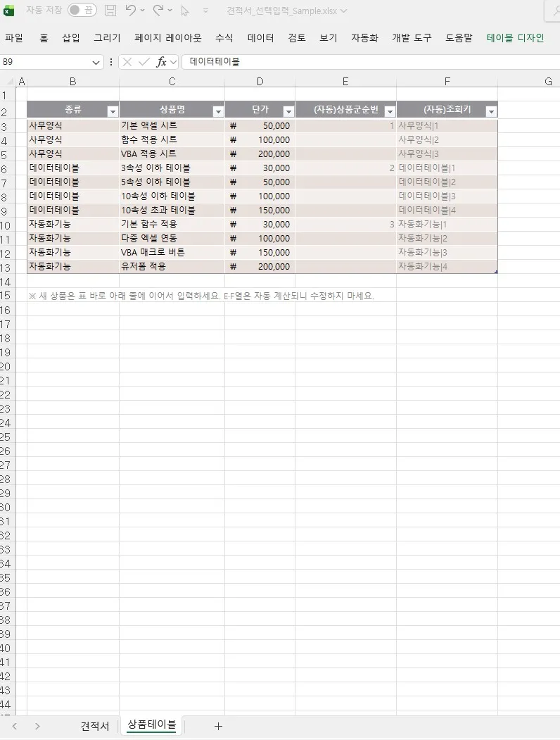Expand the Name Box dropdown arrow
The image size is (560, 740).
coord(96,62)
